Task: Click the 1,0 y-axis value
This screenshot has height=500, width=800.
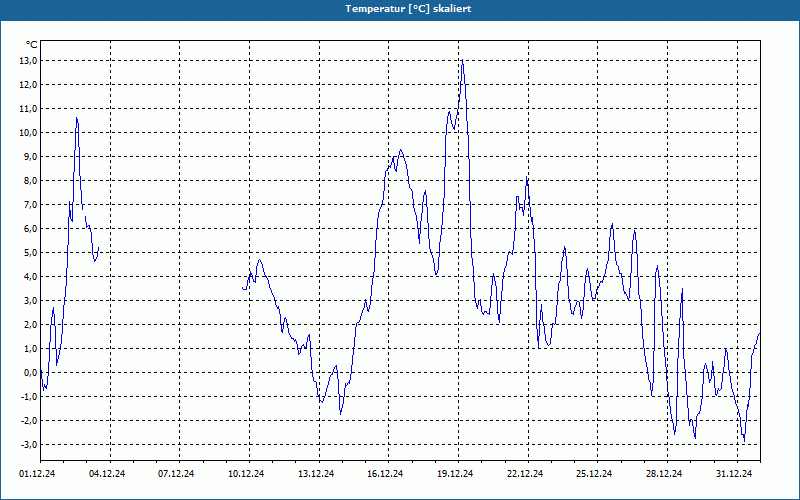Action: click(31, 348)
